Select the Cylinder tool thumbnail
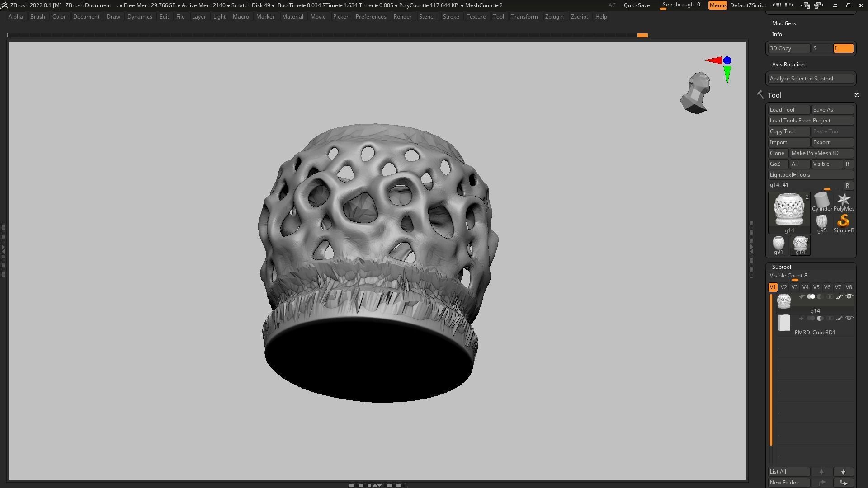This screenshot has height=488, width=868. pyautogui.click(x=821, y=202)
